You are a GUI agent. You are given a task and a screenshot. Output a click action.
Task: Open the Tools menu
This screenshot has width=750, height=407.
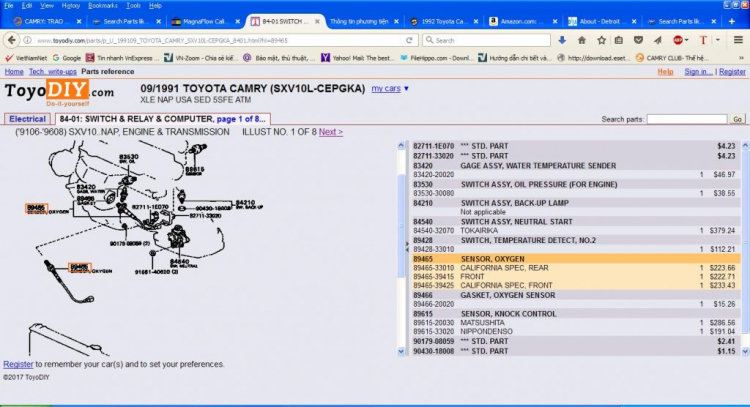pos(133,6)
